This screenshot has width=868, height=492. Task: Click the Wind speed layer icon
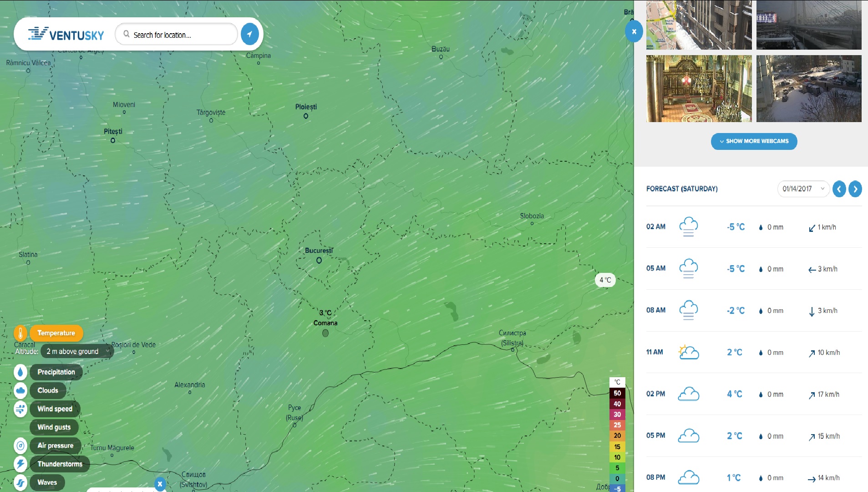[20, 409]
